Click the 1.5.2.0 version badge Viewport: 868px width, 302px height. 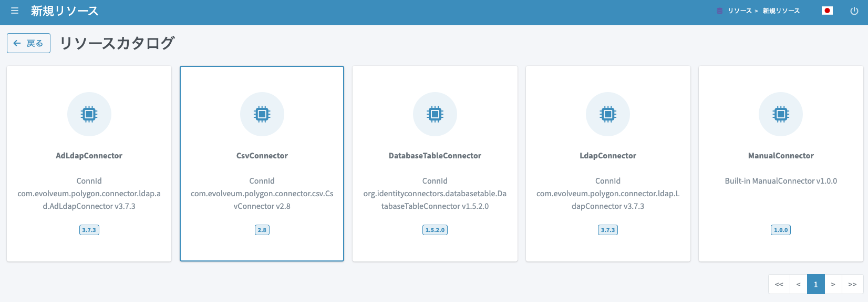(435, 230)
